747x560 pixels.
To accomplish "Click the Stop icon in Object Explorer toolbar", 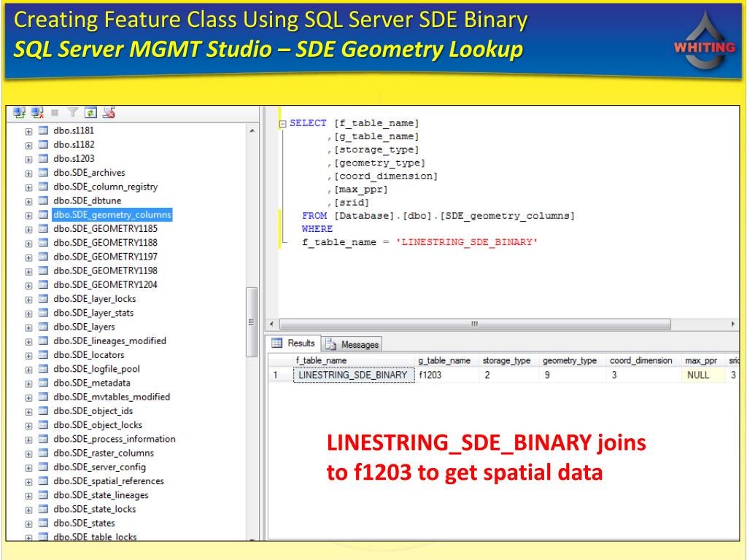I will [55, 113].
